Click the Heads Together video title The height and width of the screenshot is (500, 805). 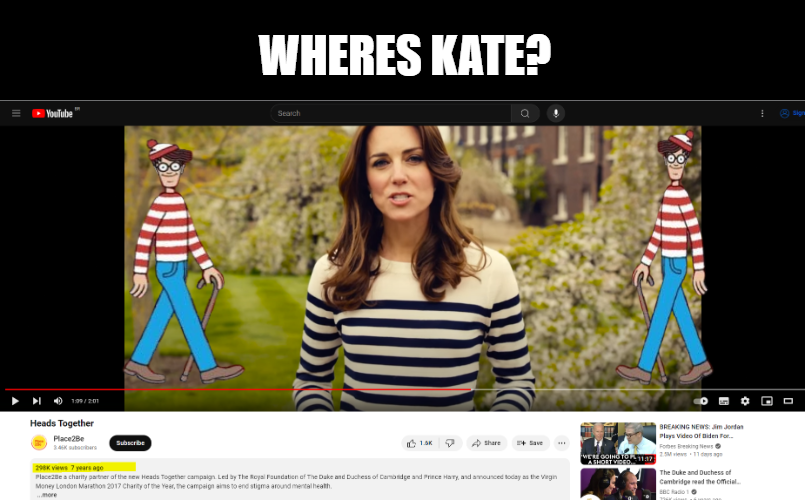62,423
